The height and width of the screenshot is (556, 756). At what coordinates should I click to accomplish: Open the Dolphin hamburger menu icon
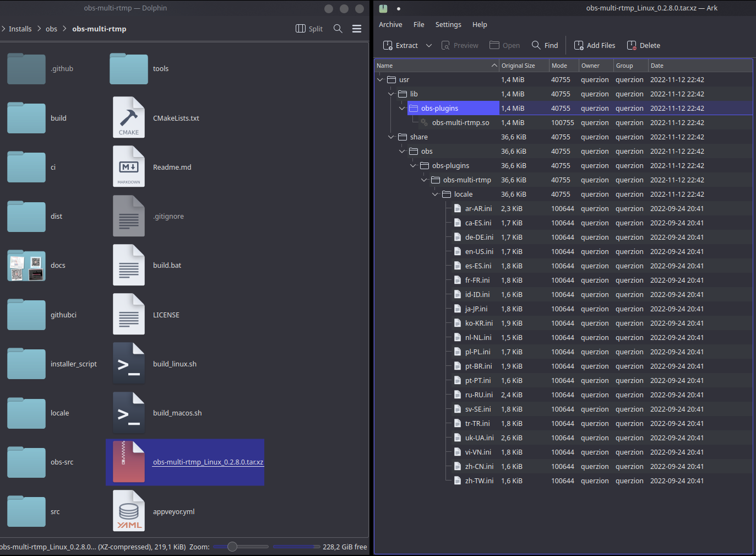tap(357, 29)
